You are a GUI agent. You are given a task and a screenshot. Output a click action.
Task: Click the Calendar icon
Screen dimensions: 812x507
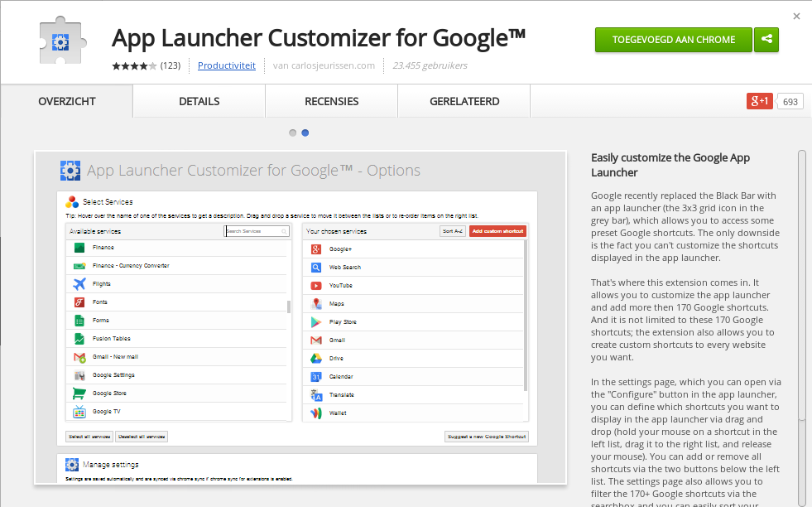(x=316, y=377)
